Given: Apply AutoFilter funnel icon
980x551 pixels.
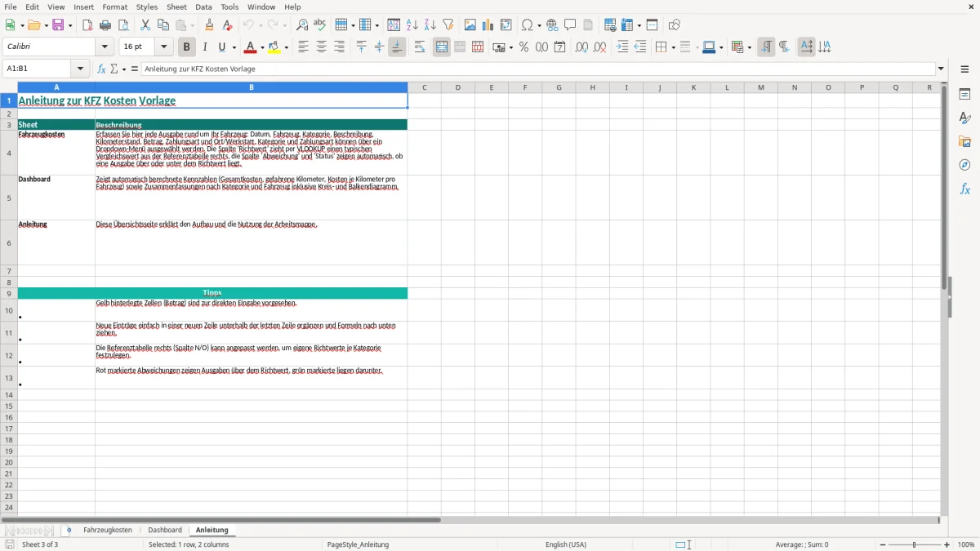Looking at the screenshot, I should 448,25.
